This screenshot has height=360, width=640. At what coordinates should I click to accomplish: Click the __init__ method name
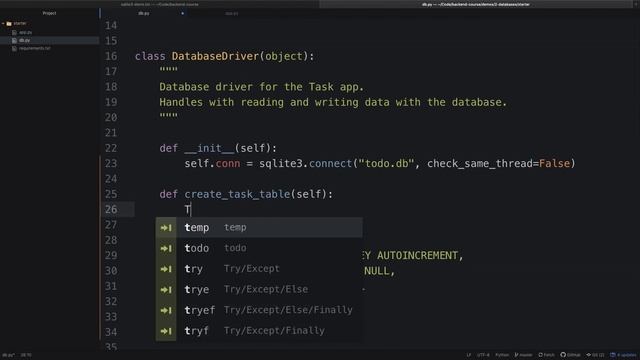209,148
